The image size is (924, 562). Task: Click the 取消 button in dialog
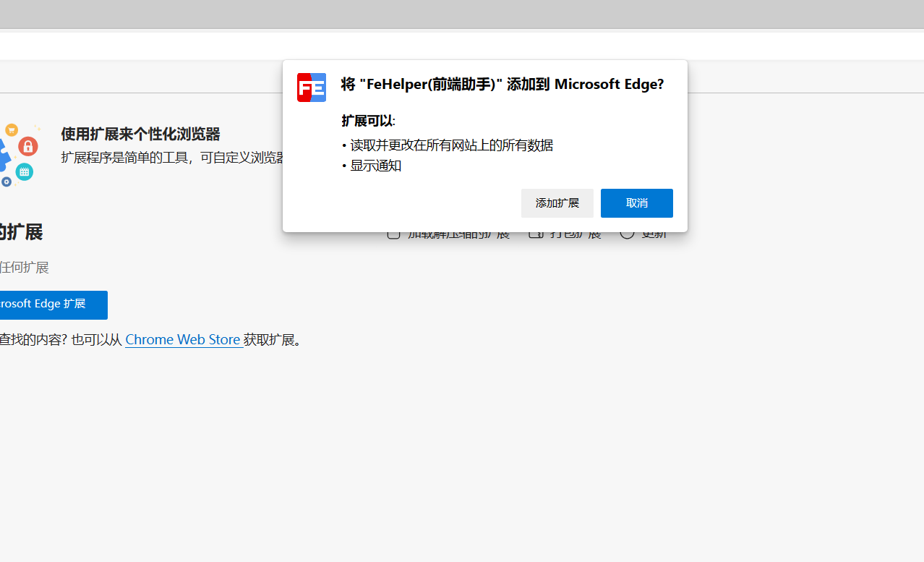636,203
